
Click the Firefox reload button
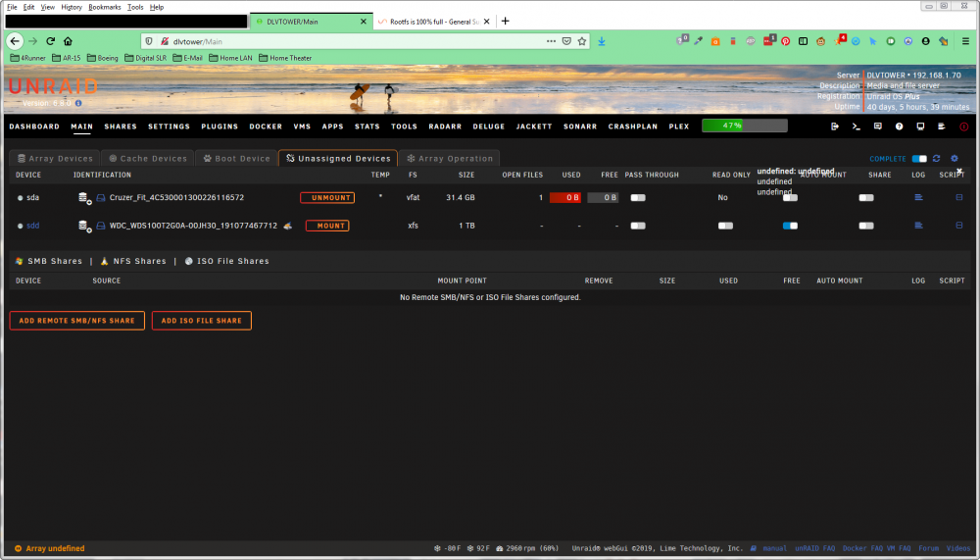(x=51, y=41)
